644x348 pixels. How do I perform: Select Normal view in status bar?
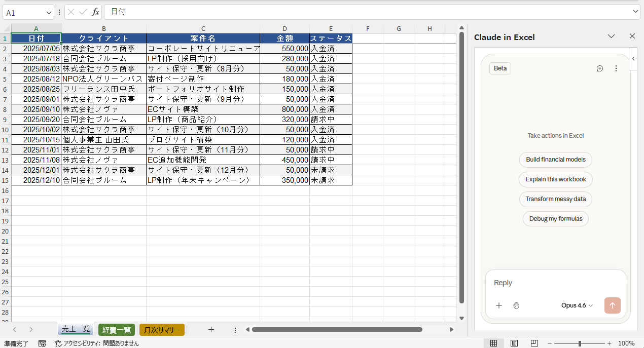point(493,343)
